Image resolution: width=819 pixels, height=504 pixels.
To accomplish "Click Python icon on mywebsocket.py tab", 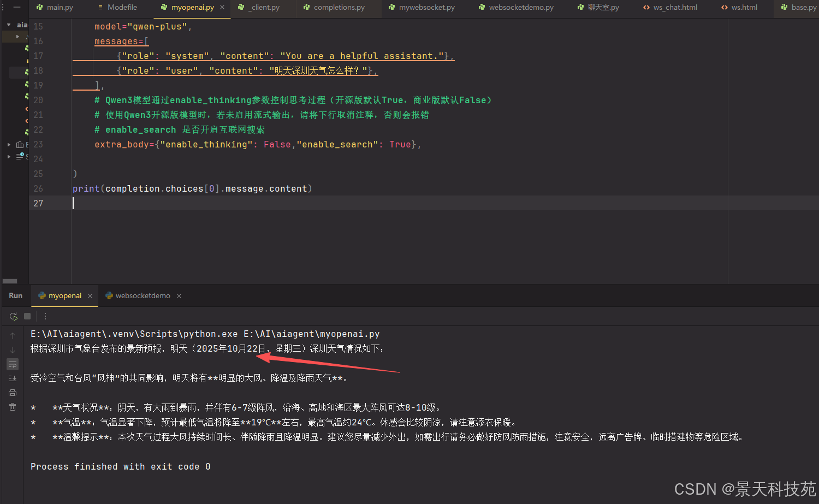I will pyautogui.click(x=391, y=7).
